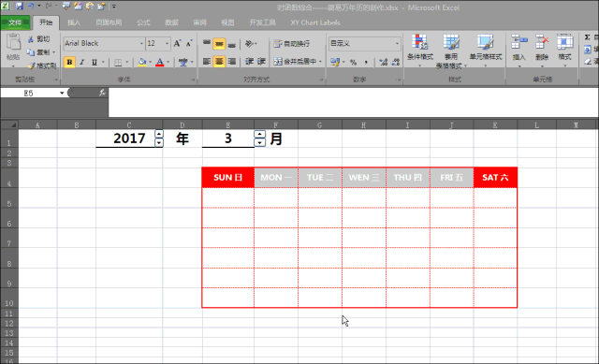
Task: Click the Paste icon in the clipboard group
Action: (x=13, y=42)
